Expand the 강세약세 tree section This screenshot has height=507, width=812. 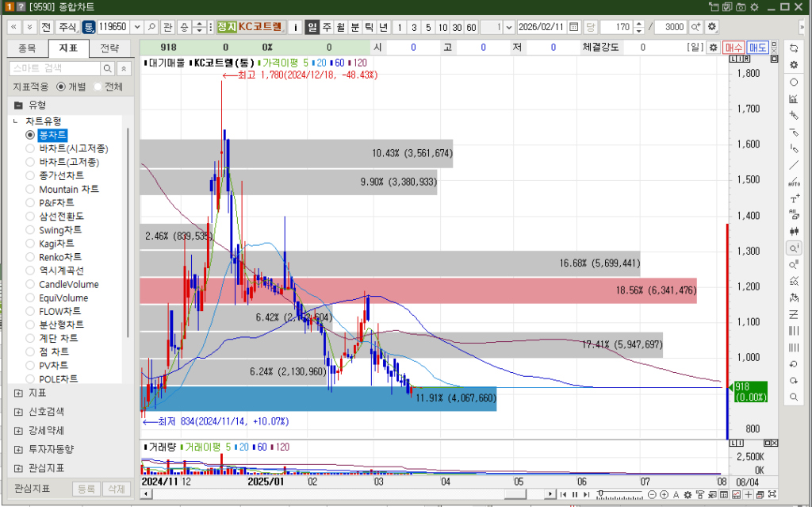tap(18, 431)
